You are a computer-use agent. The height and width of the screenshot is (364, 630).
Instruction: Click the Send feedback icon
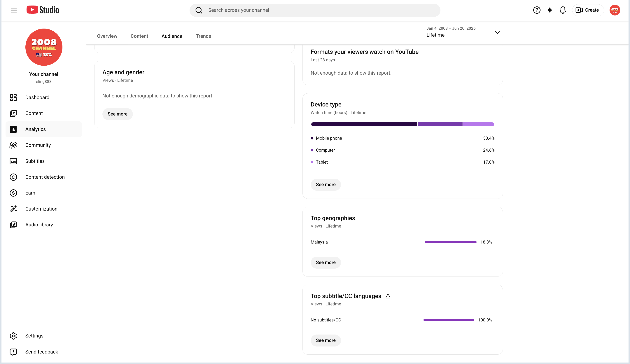pyautogui.click(x=13, y=352)
